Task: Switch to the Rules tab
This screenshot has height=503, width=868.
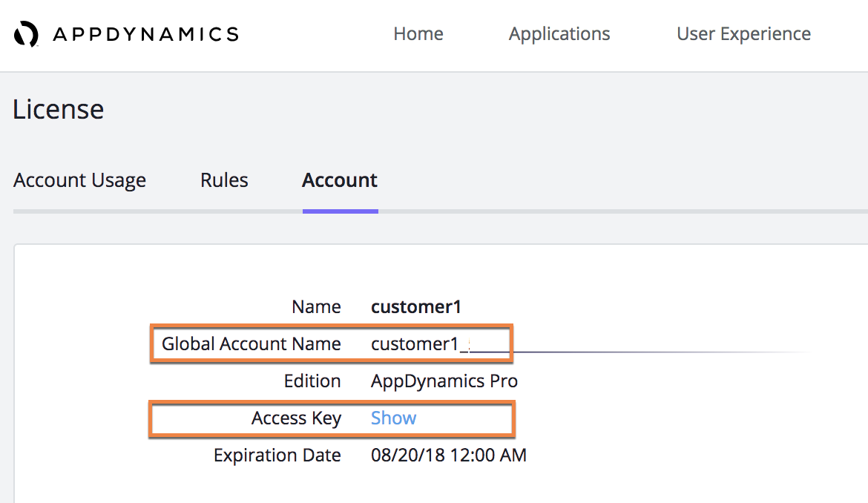Action: 224,180
